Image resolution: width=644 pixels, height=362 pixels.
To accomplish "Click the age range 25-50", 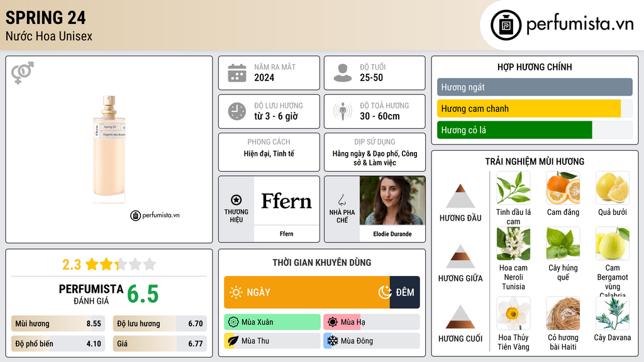I will pos(371,77).
